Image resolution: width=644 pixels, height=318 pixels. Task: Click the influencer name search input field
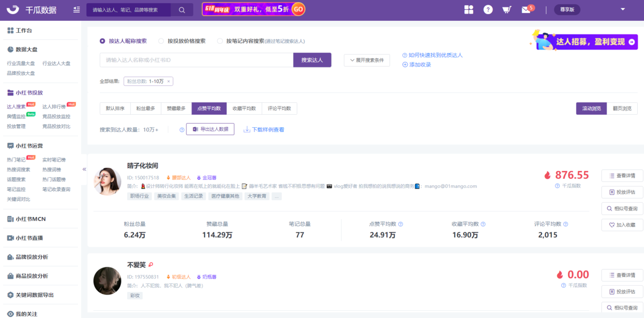click(x=196, y=60)
